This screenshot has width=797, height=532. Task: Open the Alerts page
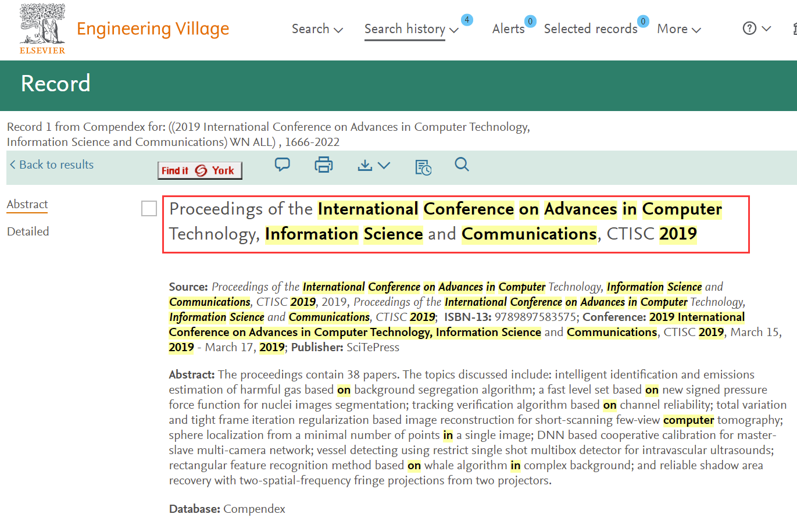[508, 28]
